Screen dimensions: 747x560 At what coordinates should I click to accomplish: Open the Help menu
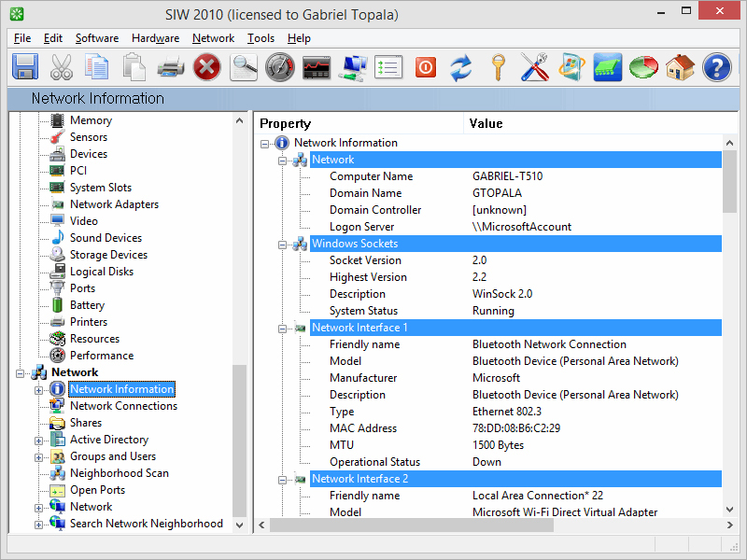pyautogui.click(x=299, y=38)
